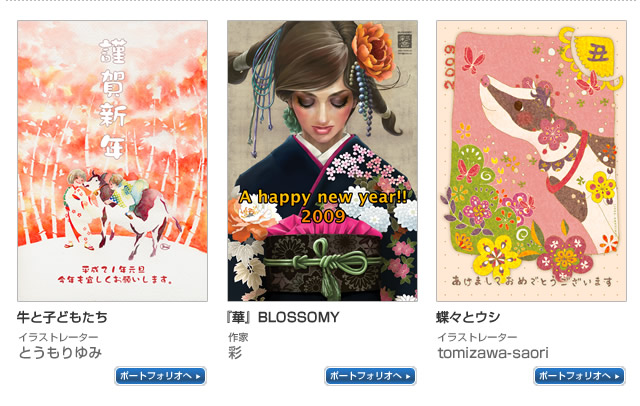Click the orange flower hair ornament
This screenshot has width=640, height=406.
(372, 51)
